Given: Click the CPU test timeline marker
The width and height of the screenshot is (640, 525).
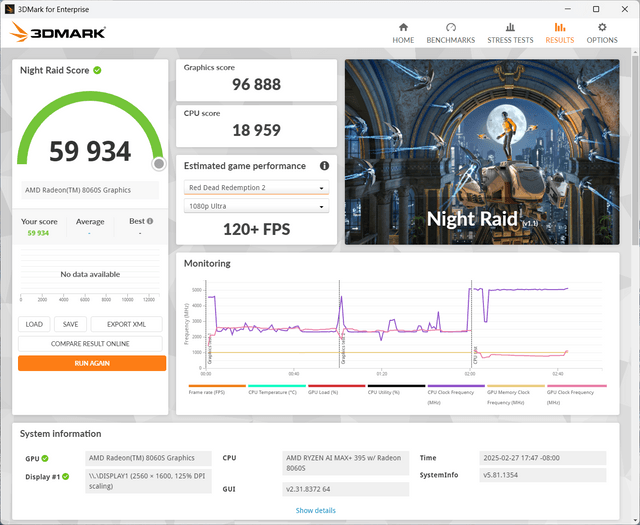Looking at the screenshot, I should pos(472,324).
